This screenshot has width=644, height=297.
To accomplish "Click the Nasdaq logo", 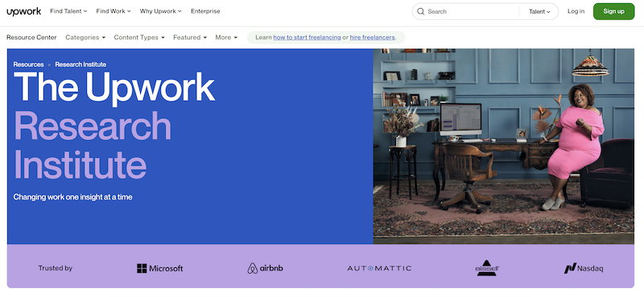I will point(583,268).
